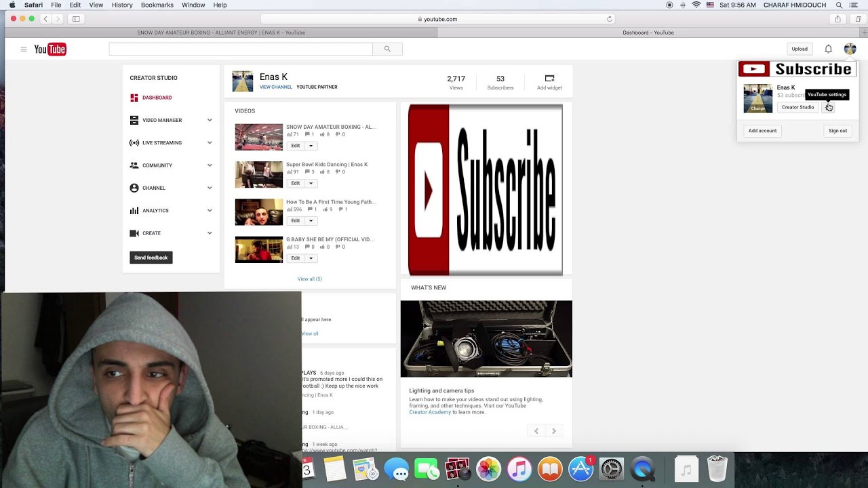
Task: Click Safari's Share button
Action: click(838, 19)
